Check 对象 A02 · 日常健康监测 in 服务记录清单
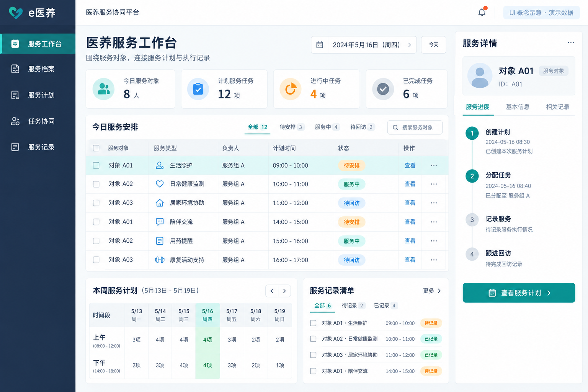This screenshot has height=392, width=588. click(x=313, y=339)
